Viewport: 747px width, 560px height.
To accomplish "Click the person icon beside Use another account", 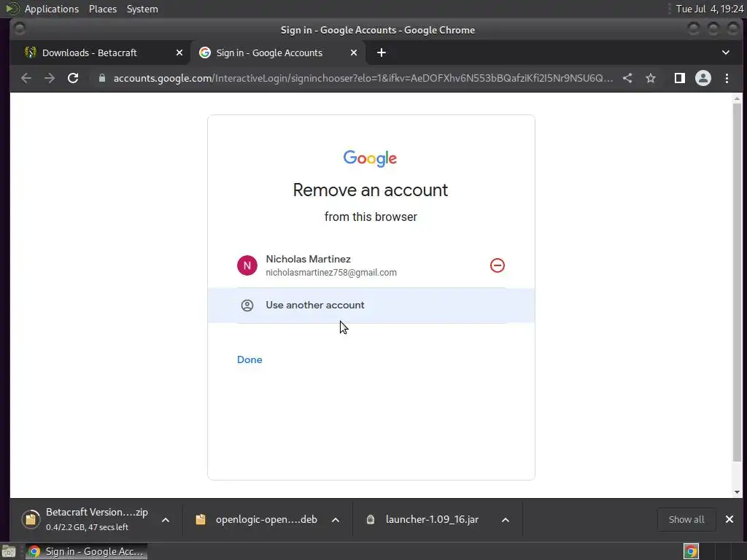I will click(x=247, y=306).
